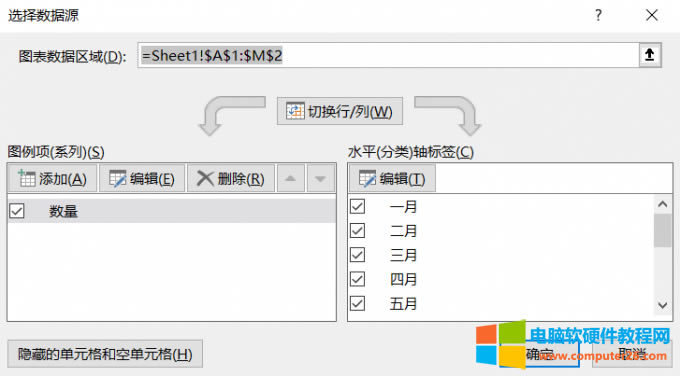
Task: Click scroll up arrow of axis labels list
Action: pyautogui.click(x=663, y=204)
